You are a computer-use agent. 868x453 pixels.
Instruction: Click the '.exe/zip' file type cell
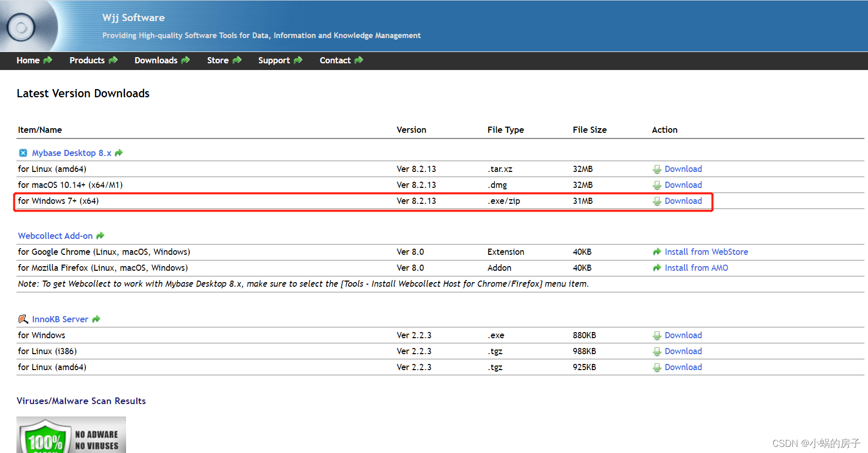[504, 201]
